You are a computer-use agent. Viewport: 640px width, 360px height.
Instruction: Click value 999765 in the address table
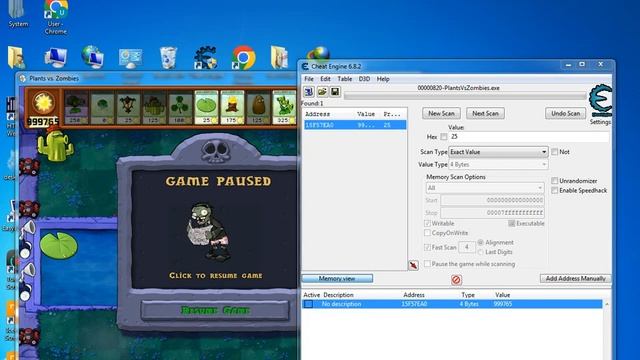pyautogui.click(x=503, y=304)
